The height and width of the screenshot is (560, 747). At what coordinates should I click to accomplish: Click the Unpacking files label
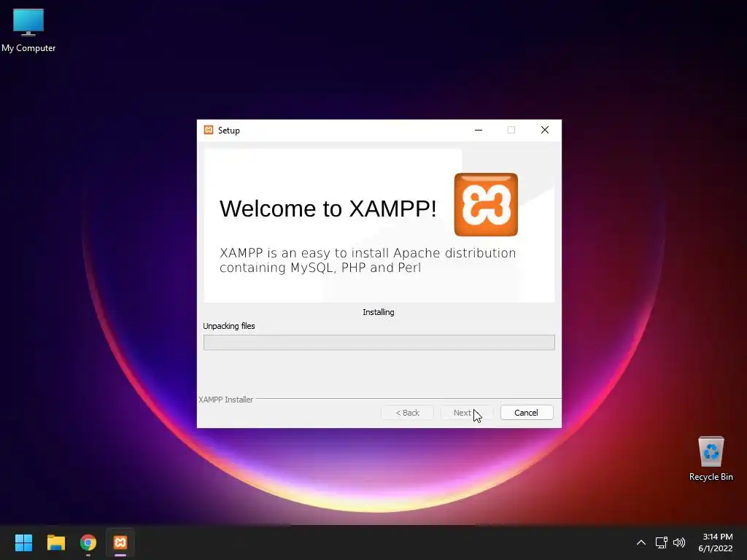228,326
